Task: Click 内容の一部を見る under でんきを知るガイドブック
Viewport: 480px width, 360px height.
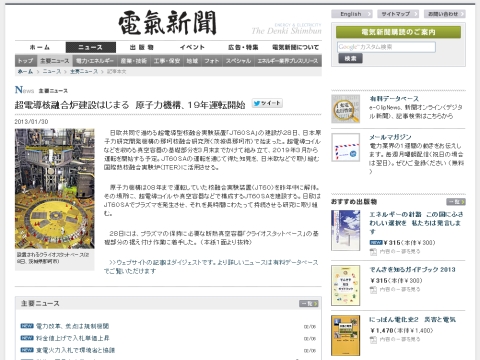Action: tap(400, 289)
